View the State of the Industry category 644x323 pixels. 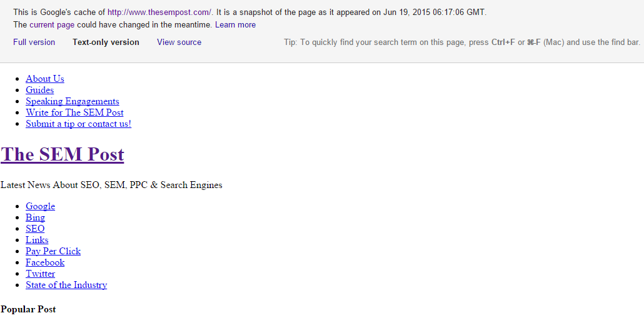click(x=66, y=285)
